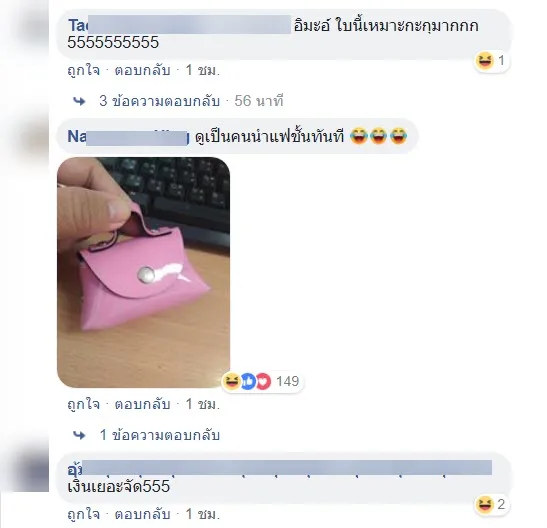This screenshot has width=547, height=528.
Task: Like the first comment with ถูกใจ
Action: [84, 70]
